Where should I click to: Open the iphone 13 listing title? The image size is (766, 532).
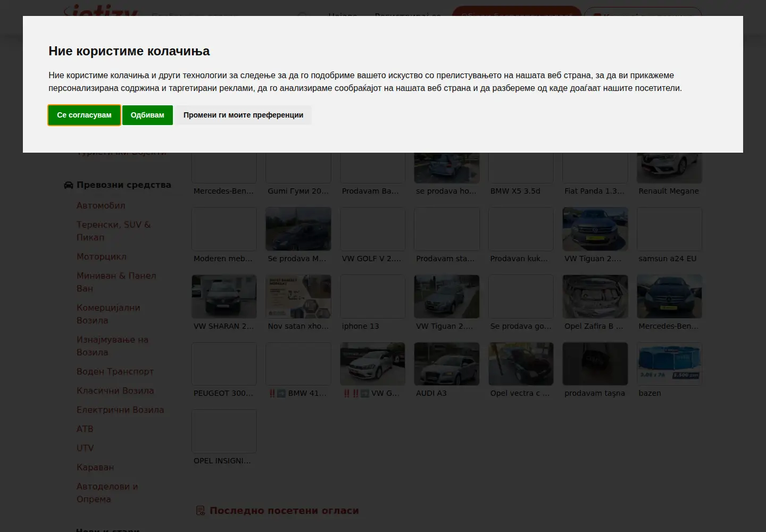360,326
